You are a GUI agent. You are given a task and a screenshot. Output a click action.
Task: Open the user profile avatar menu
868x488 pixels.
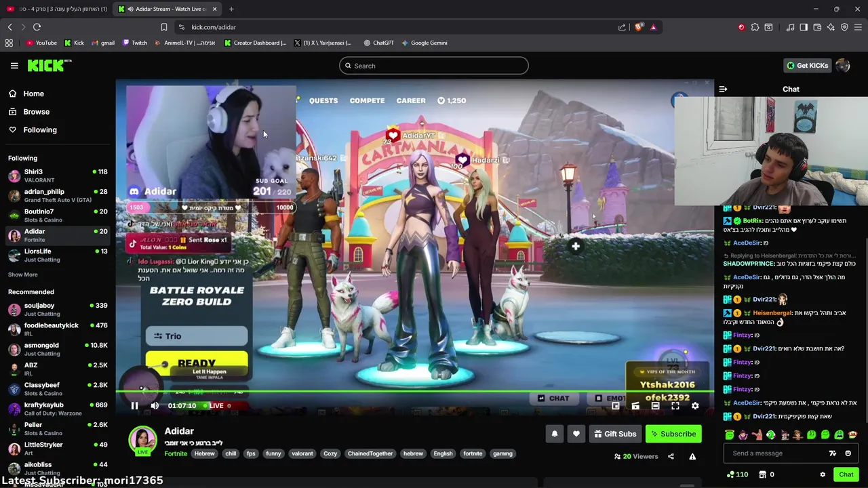pyautogui.click(x=843, y=66)
